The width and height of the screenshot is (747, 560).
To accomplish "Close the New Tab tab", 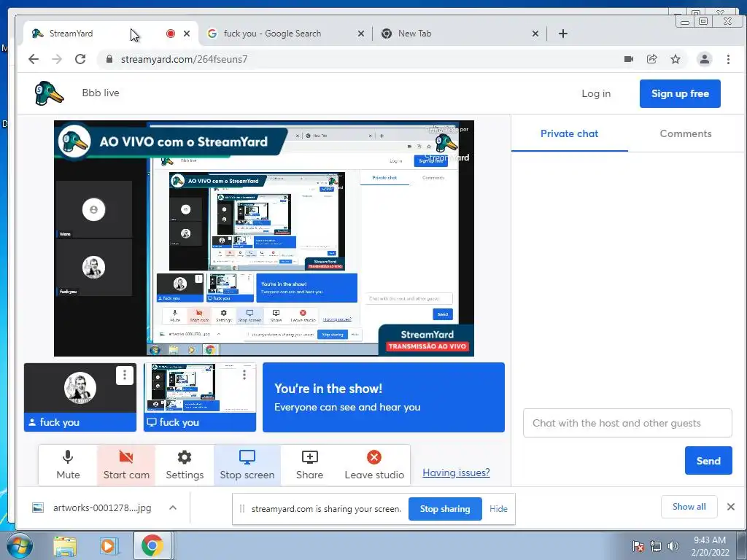I will point(535,34).
